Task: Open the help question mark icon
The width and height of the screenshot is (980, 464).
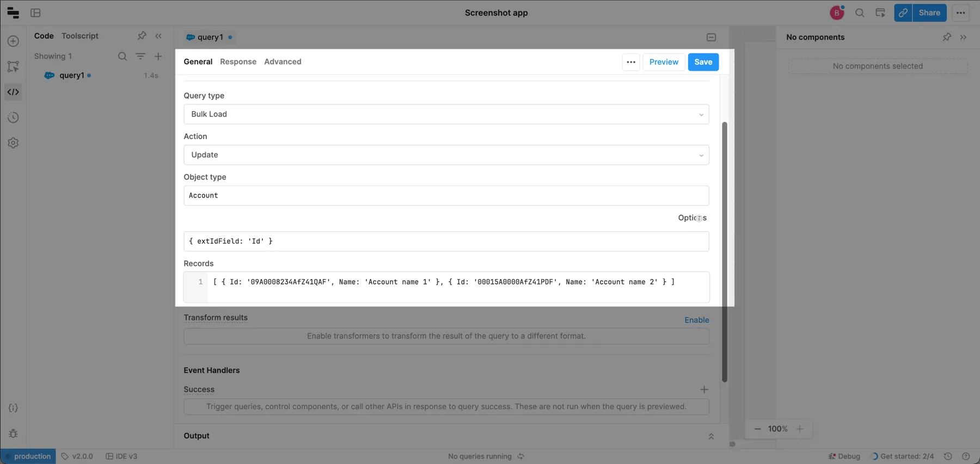Action: click(x=966, y=456)
